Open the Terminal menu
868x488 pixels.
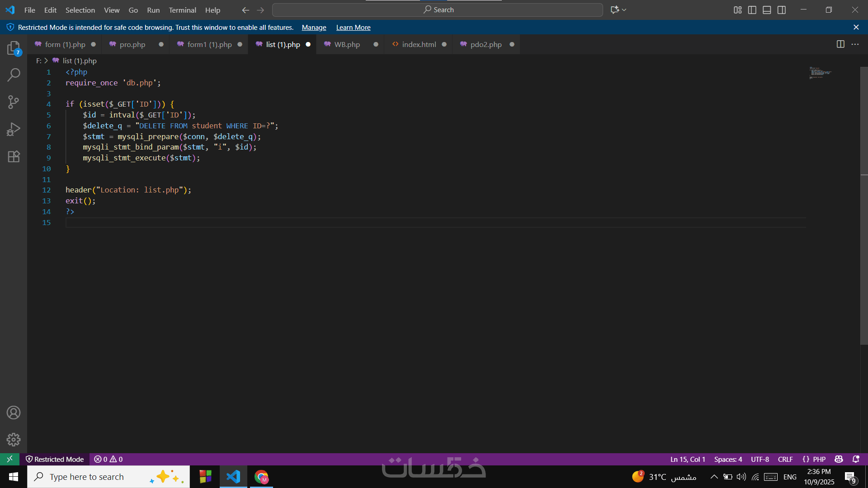point(182,10)
